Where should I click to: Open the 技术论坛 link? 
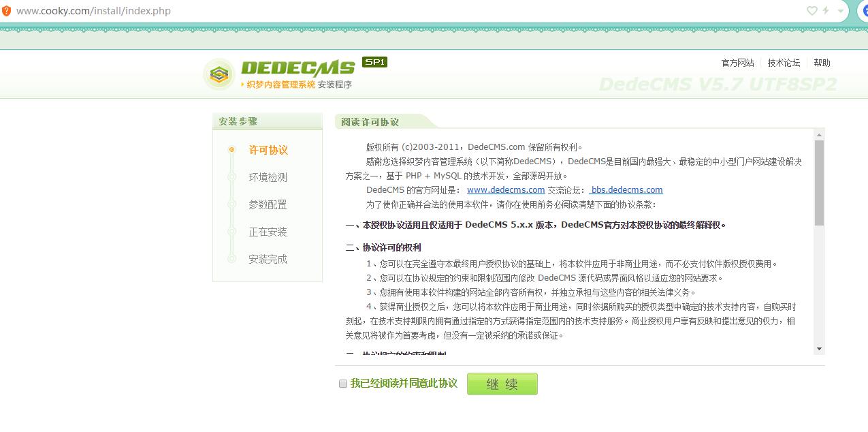(784, 63)
